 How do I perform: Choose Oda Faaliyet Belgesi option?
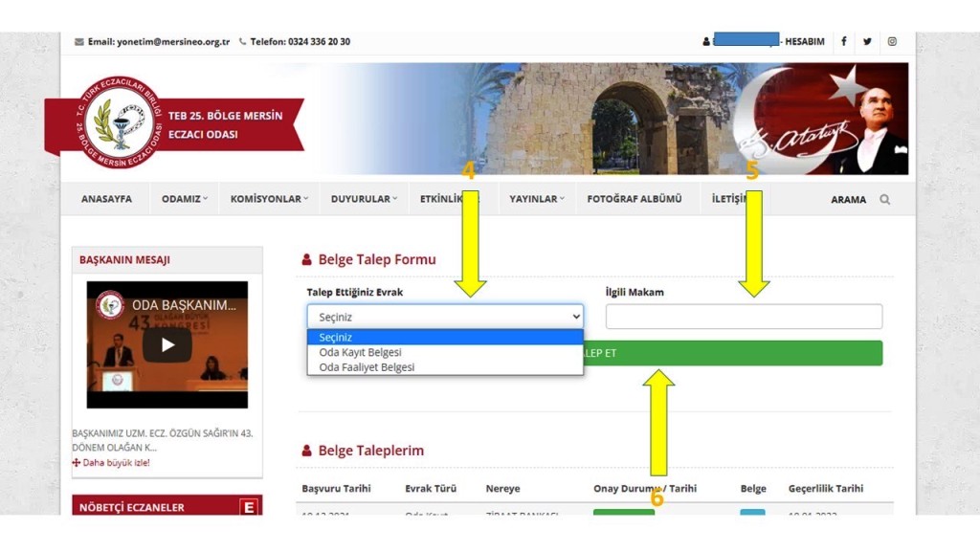click(367, 367)
